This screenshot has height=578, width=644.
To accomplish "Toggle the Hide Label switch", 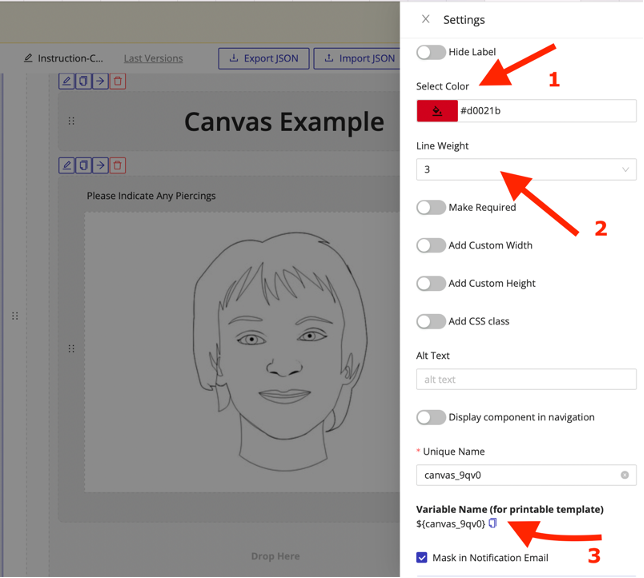I will pos(431,52).
